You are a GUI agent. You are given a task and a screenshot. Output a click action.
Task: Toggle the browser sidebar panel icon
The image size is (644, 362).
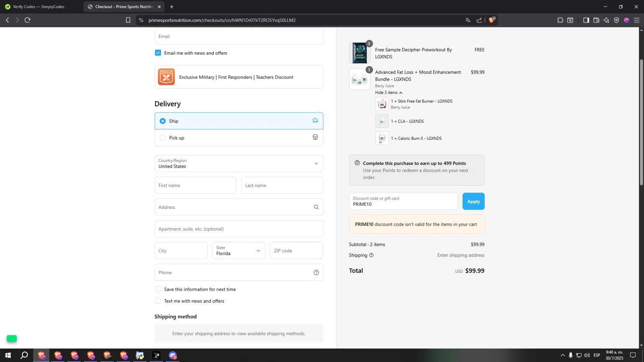tap(586, 20)
